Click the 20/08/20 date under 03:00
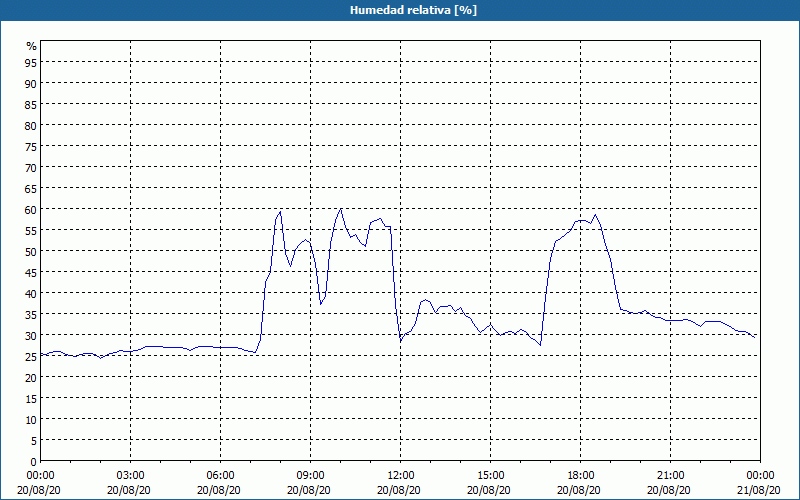The width and height of the screenshot is (800, 500). 129,490
